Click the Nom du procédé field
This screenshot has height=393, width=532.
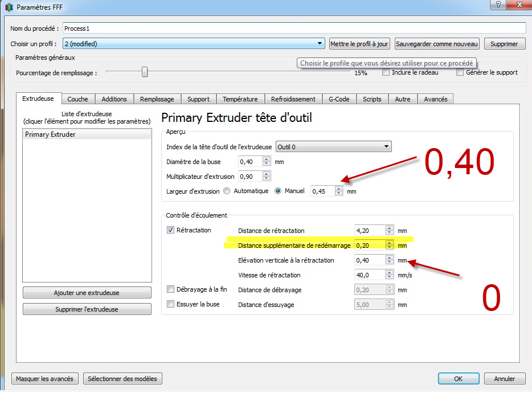tap(294, 28)
